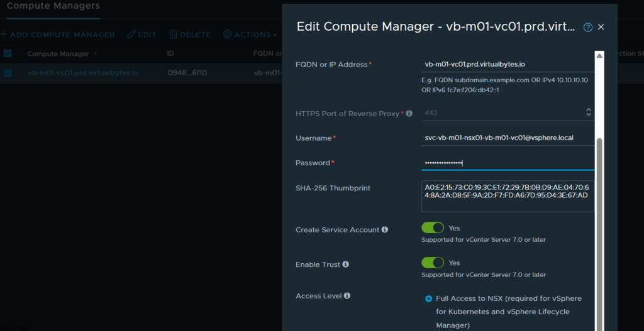Image resolution: width=644 pixels, height=331 pixels.
Task: Click info icon beside Create Service Account
Action: [385, 230]
